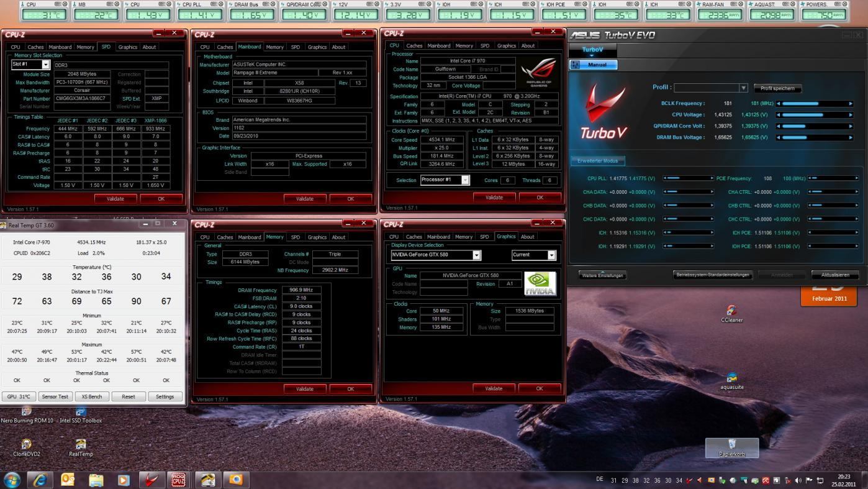Click OK in the CPU-Z Memory window
The width and height of the screenshot is (868, 489).
pyautogui.click(x=351, y=388)
